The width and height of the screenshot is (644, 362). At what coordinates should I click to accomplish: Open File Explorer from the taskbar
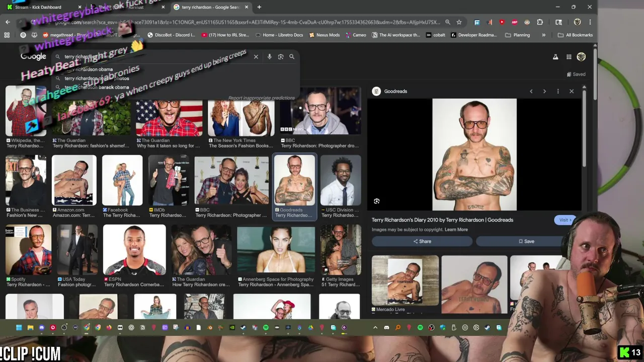pos(30,328)
